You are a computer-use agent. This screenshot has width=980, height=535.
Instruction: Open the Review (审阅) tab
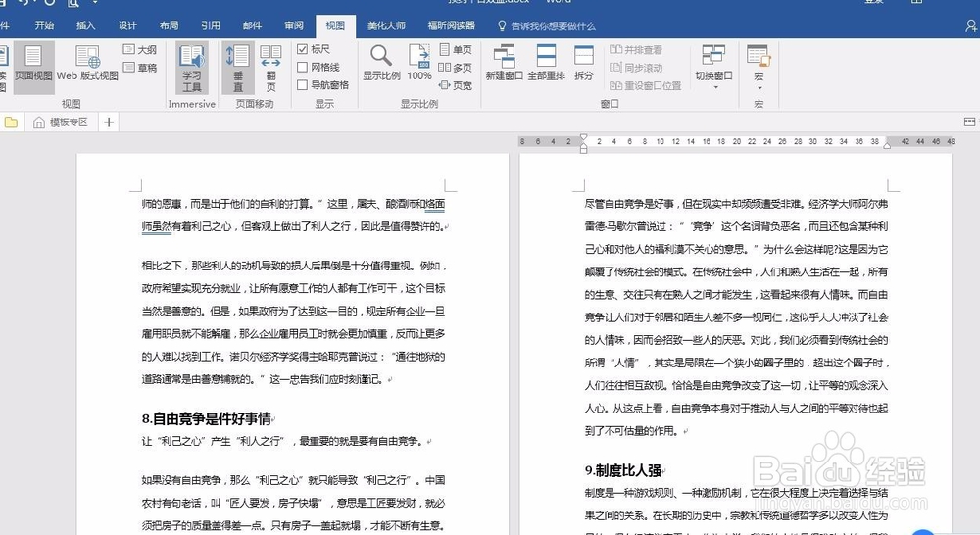tap(294, 25)
